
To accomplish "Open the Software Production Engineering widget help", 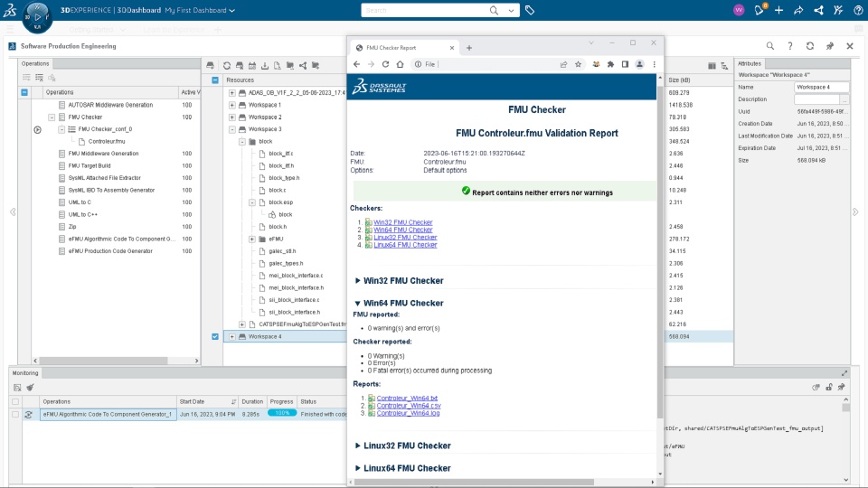I will click(x=790, y=46).
